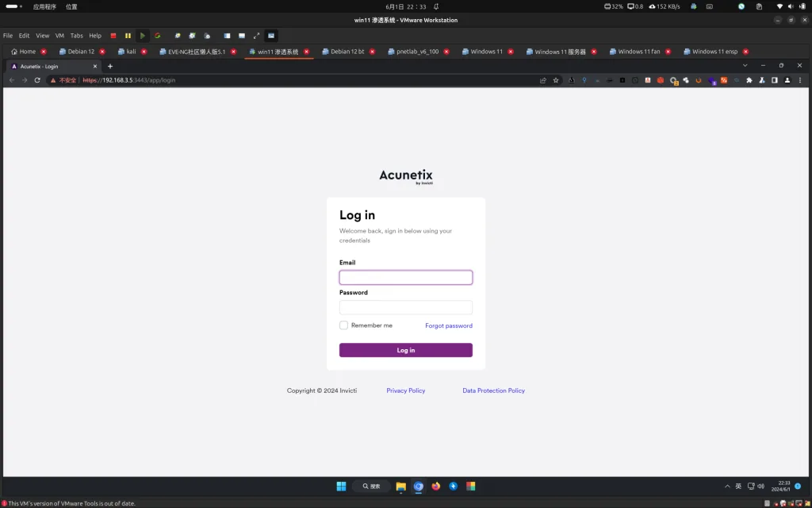The image size is (812, 508).
Task: Expand the browser tab search chevron
Action: (x=745, y=66)
